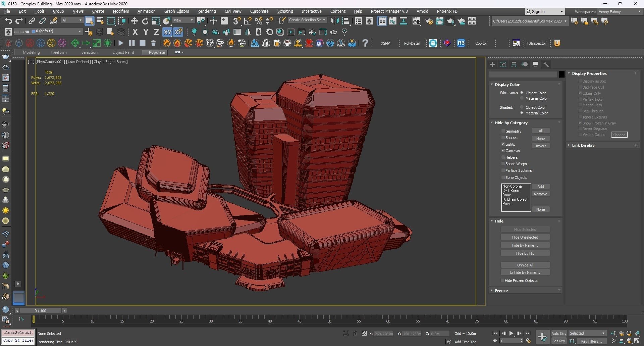This screenshot has width=644, height=349.
Task: Click the Undo arrow icon
Action: [x=8, y=21]
